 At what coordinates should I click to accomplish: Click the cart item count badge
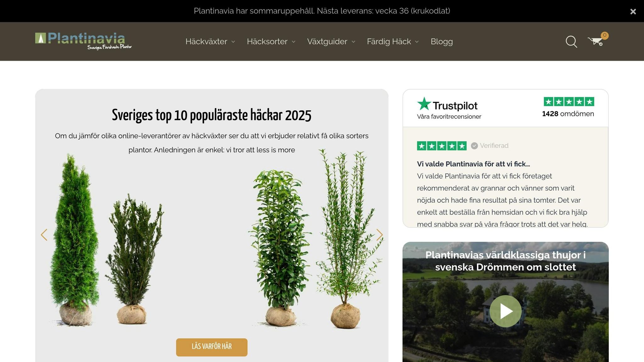604,36
